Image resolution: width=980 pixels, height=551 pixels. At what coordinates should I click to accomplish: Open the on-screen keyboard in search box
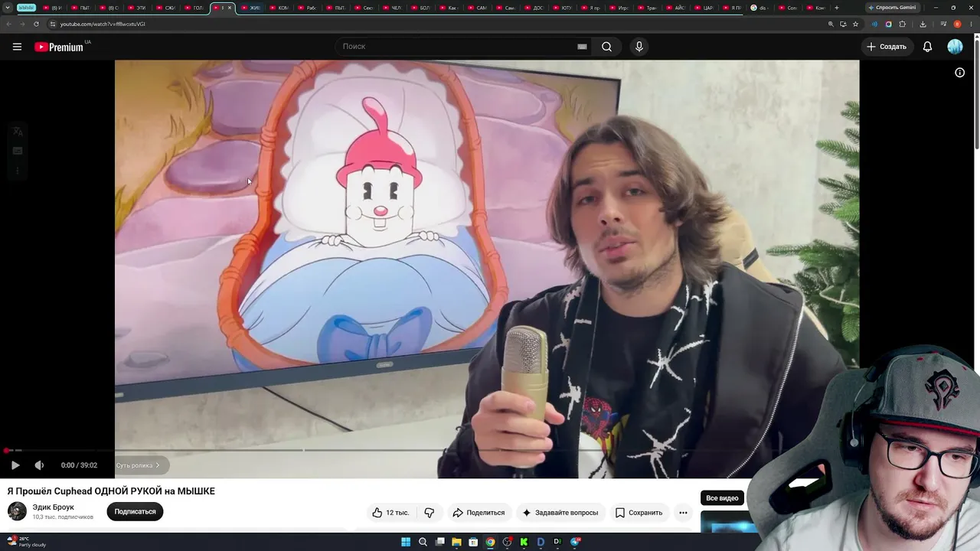[x=582, y=47]
